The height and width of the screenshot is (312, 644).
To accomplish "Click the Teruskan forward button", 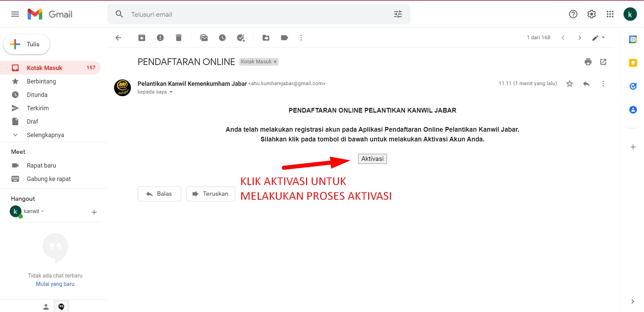I will click(210, 194).
